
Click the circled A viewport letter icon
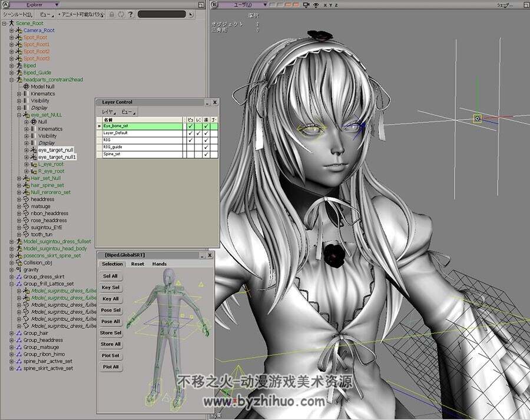tap(5, 4)
